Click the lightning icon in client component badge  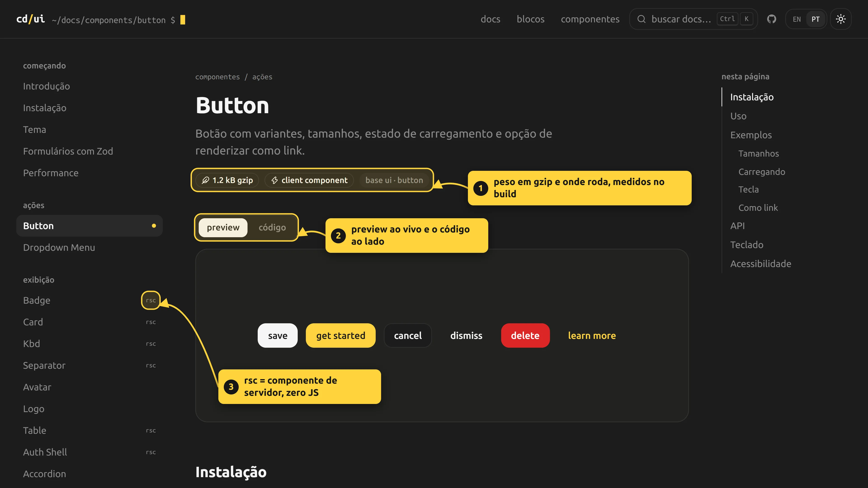(x=275, y=180)
